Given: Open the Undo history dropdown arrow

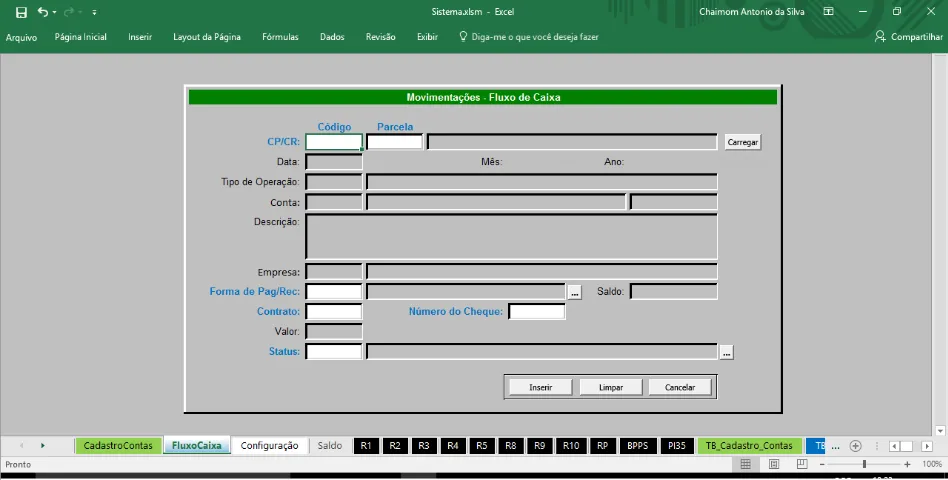Looking at the screenshot, I should 55,12.
